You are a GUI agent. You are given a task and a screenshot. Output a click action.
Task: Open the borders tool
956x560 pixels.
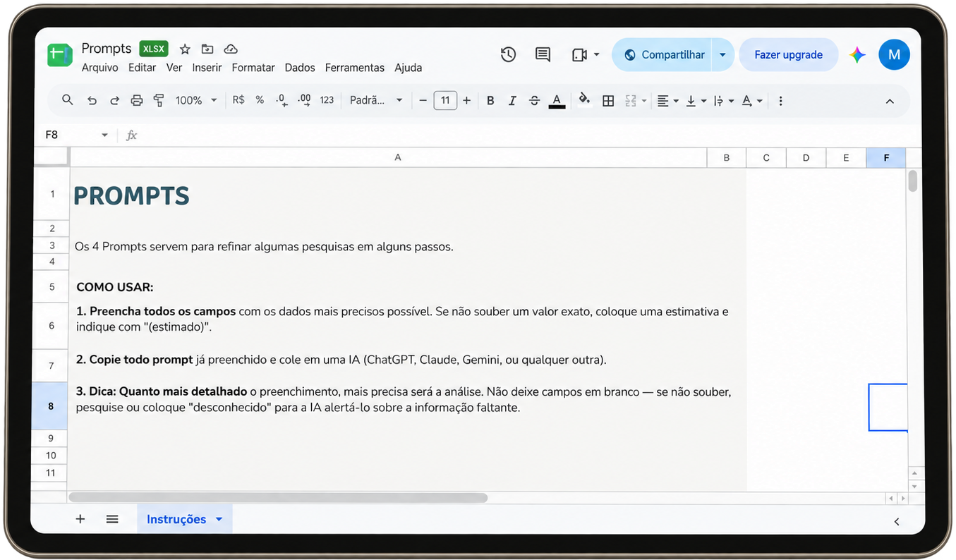608,101
